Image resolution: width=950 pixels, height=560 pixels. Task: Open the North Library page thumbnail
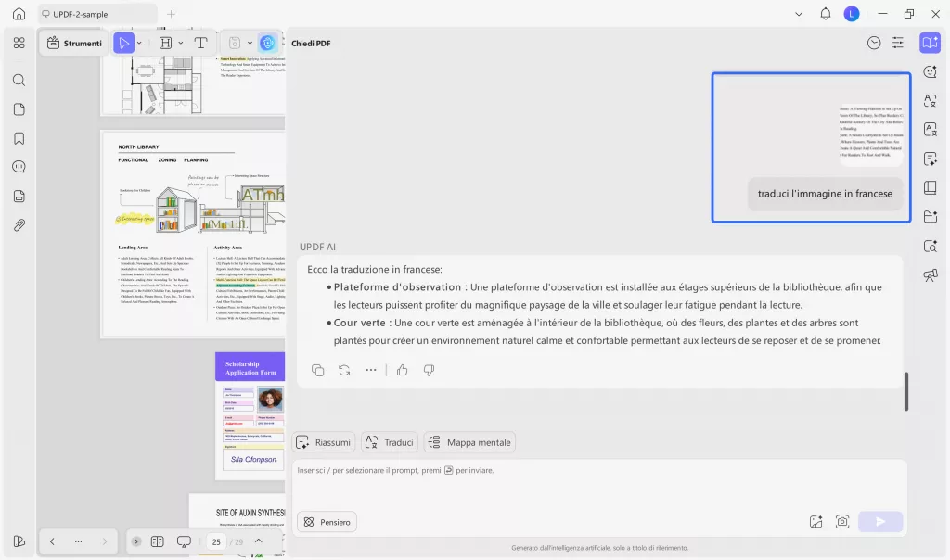[193, 235]
